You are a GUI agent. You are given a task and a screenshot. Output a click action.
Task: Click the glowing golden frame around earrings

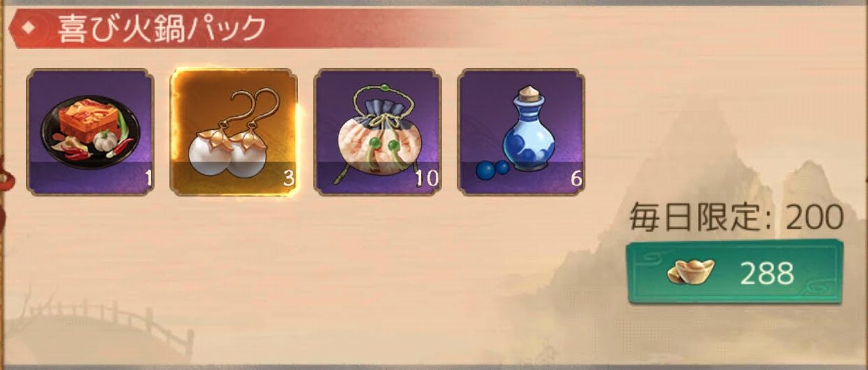pos(234,131)
